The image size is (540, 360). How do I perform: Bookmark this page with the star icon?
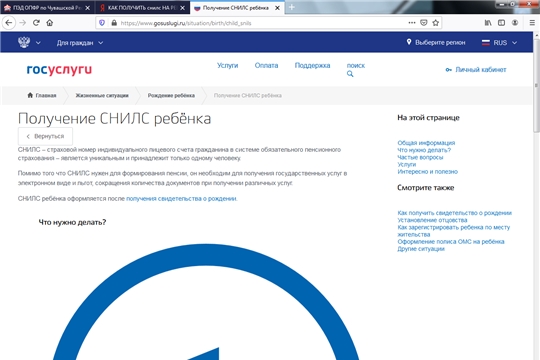point(436,23)
